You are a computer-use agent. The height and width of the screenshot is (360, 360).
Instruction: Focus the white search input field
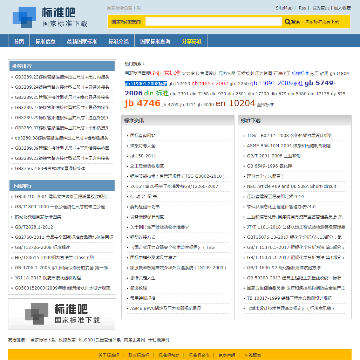213,22
